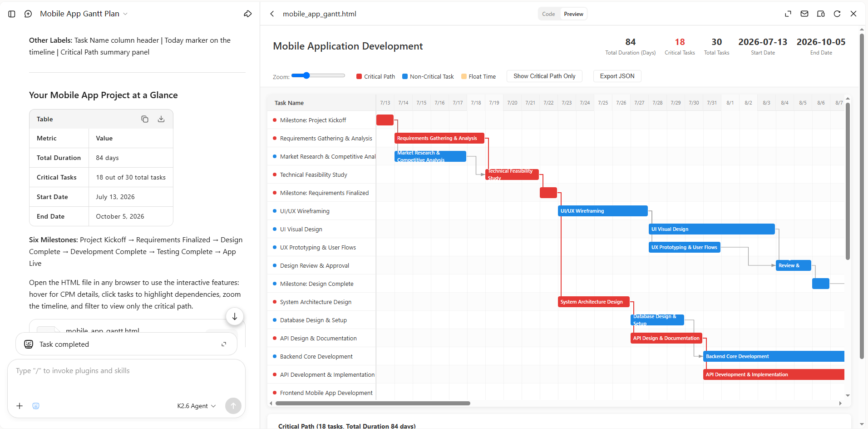This screenshot has width=868, height=429.
Task: Expand preview to fullscreen icon
Action: click(x=788, y=14)
